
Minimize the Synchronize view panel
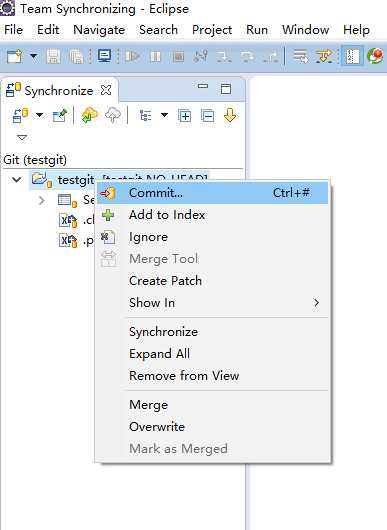pyautogui.click(x=203, y=87)
